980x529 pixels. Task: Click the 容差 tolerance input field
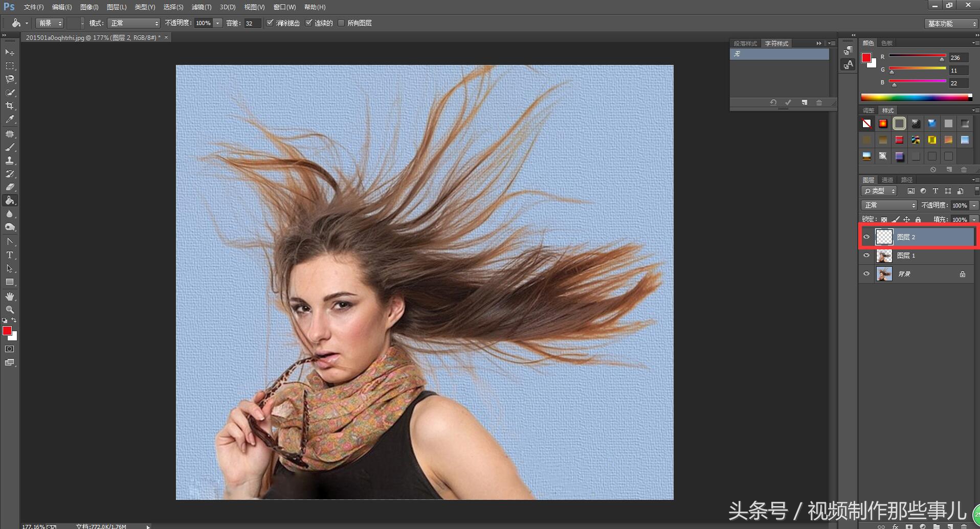(252, 24)
